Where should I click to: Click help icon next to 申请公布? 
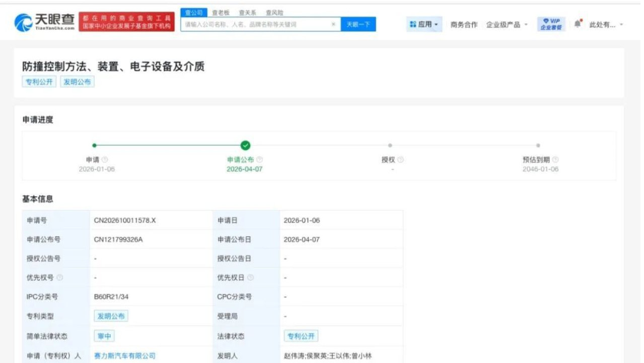coord(260,160)
